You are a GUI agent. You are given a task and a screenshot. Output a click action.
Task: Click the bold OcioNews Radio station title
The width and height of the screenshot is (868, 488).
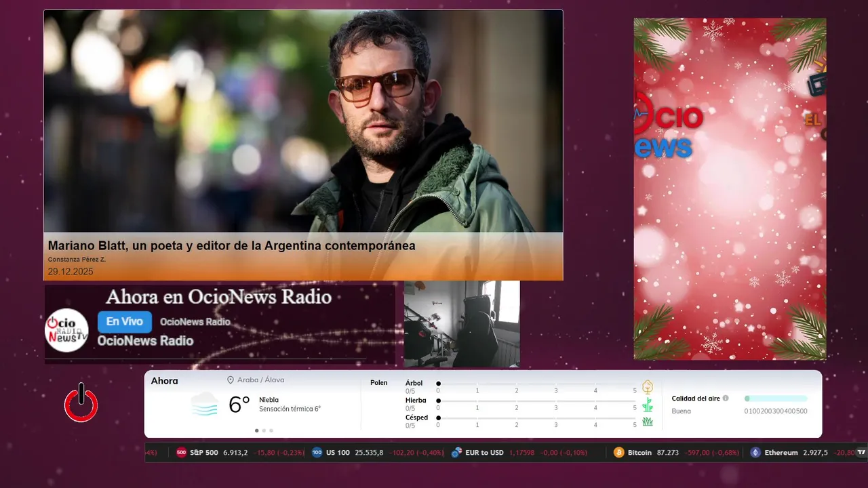point(146,341)
